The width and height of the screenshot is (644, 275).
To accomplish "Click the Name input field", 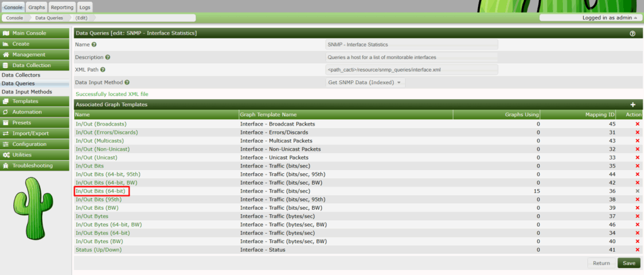I will (x=411, y=44).
